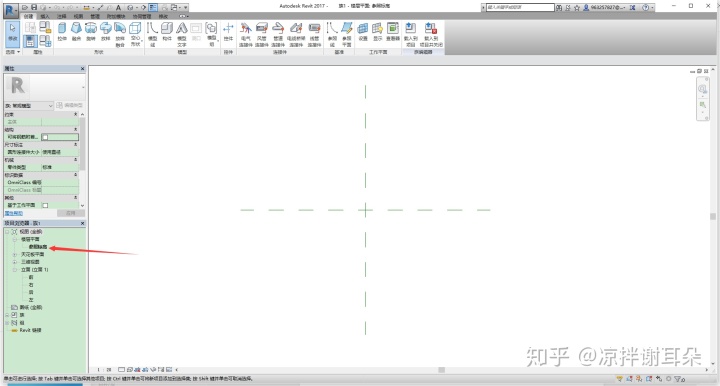The height and width of the screenshot is (386, 720).
Task: Switch to the 创建 (Create) ribbon tab
Action: 28,16
